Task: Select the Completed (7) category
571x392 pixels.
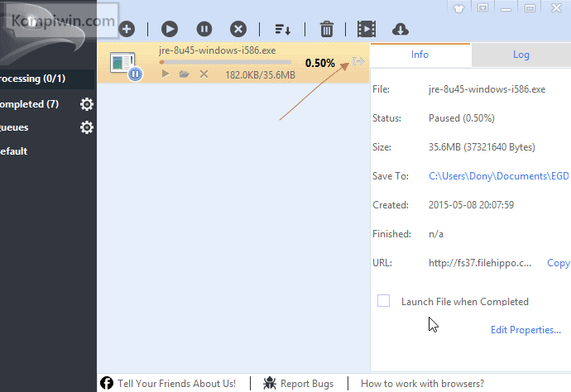Action: 29,104
